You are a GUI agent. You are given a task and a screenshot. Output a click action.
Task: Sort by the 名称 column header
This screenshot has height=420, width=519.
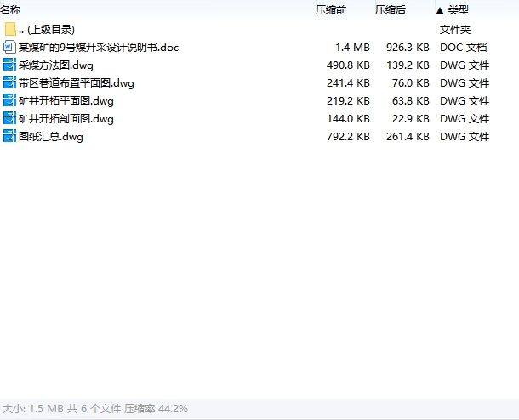tap(10, 10)
